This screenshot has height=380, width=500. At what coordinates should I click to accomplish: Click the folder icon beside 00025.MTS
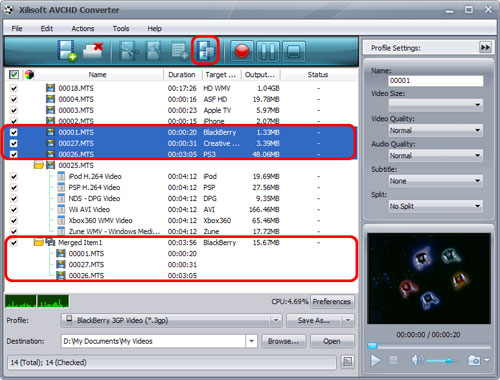coord(39,165)
